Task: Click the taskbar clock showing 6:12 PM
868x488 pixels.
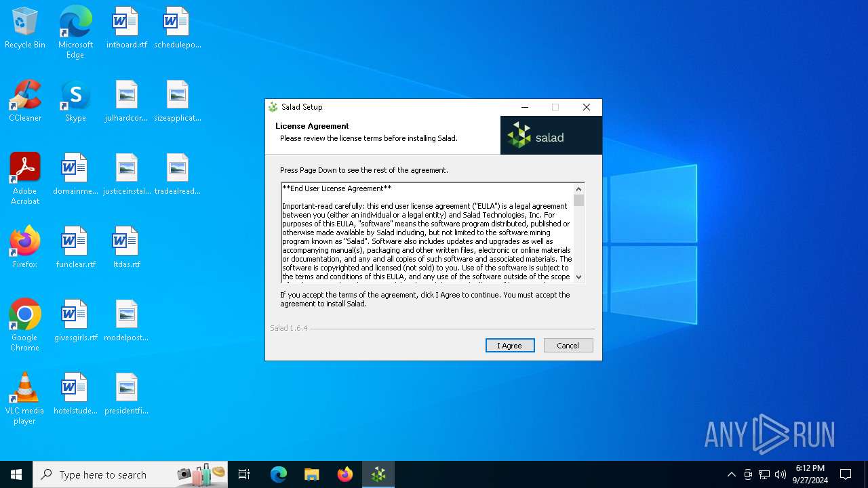Action: click(810, 474)
